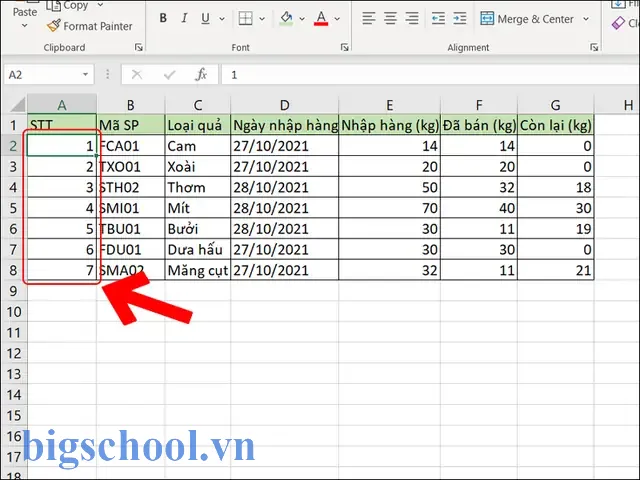The image size is (640, 480).
Task: Align text right
Action: click(412, 18)
